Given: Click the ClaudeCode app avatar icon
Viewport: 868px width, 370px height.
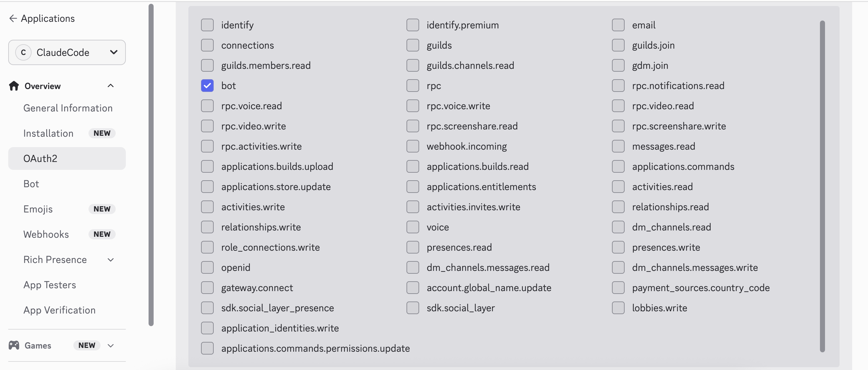Looking at the screenshot, I should pyautogui.click(x=23, y=52).
